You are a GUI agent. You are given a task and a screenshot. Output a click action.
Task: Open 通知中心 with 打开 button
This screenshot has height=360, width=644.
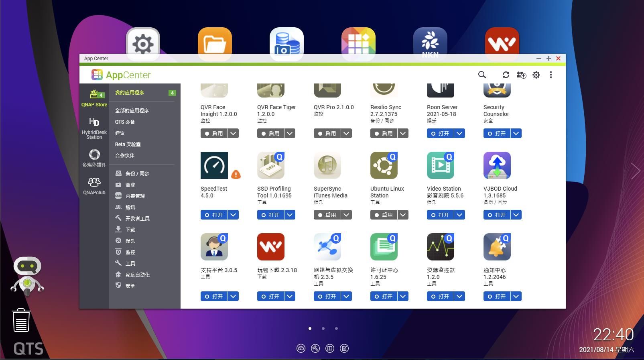point(497,296)
